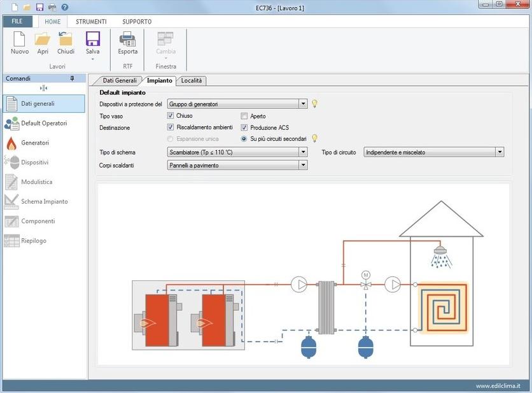532x393 pixels.
Task: Expand the Tipo di circuito dropdown
Action: 500,152
